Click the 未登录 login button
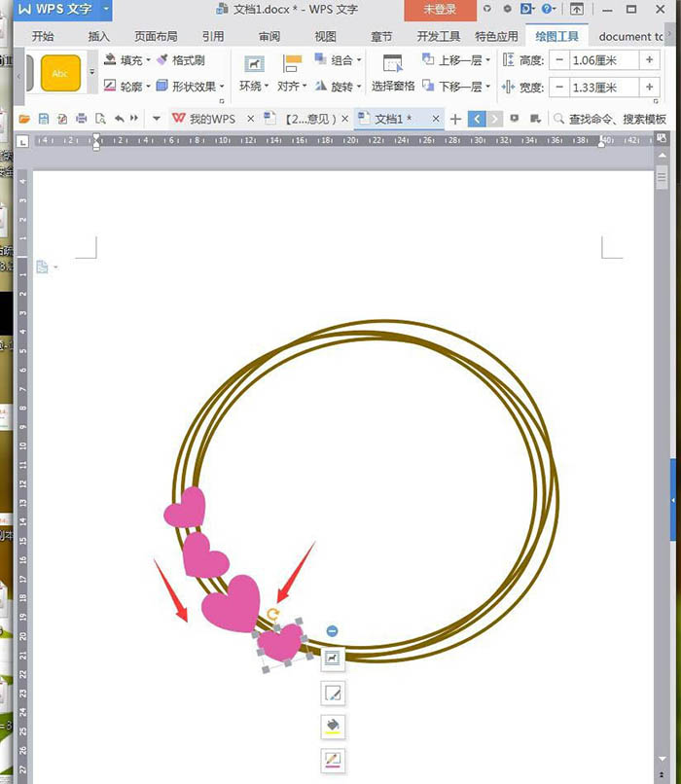Image resolution: width=681 pixels, height=784 pixels. pos(440,10)
